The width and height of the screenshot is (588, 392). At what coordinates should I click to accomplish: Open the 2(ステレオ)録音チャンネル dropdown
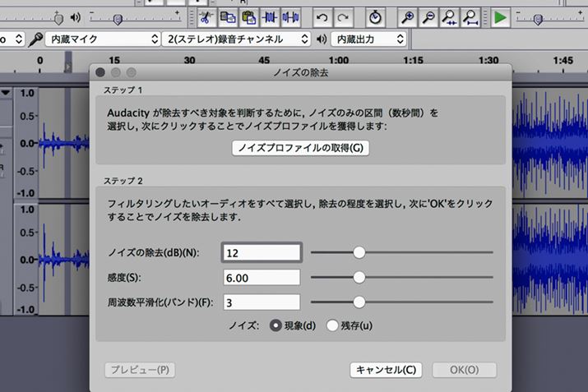(x=235, y=39)
